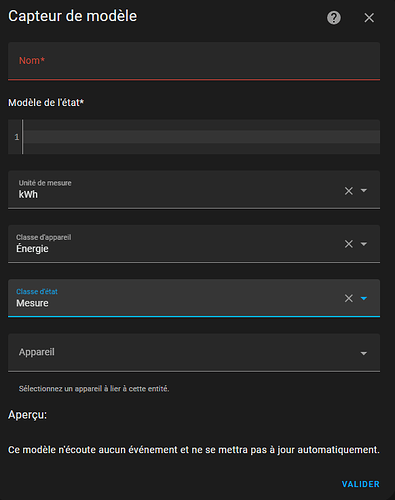Close the Capteur de modèle dialog

369,18
